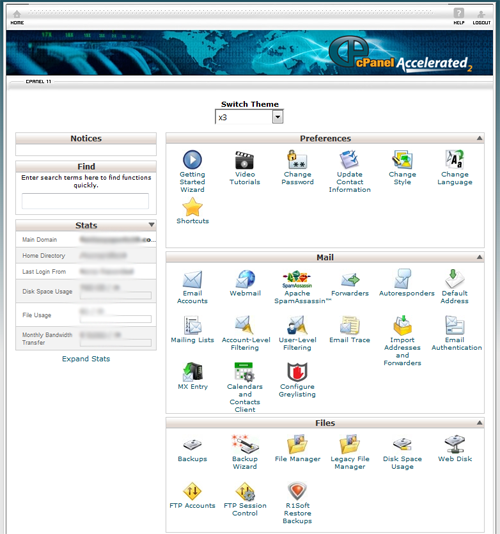
Task: Launch Webmail
Action: 245,283
